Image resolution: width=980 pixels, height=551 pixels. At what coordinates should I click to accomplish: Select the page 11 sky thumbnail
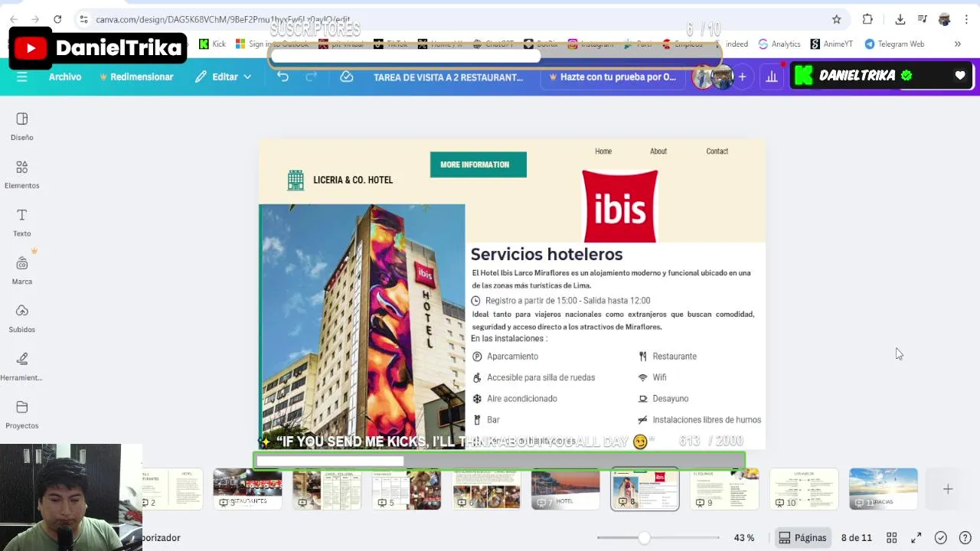tap(884, 489)
